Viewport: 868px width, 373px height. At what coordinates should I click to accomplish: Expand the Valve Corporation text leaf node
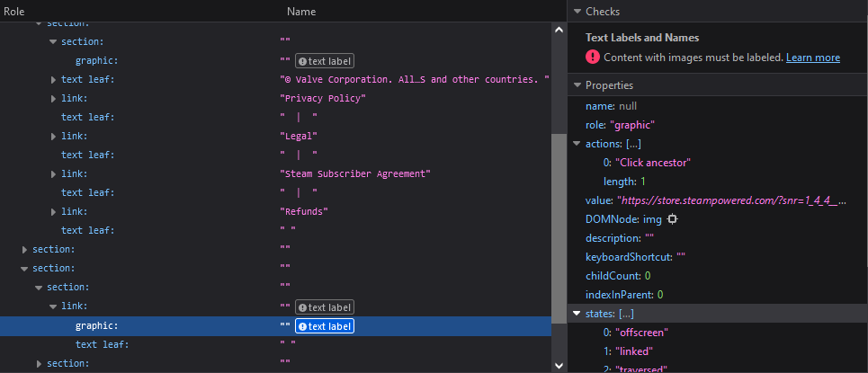point(54,80)
